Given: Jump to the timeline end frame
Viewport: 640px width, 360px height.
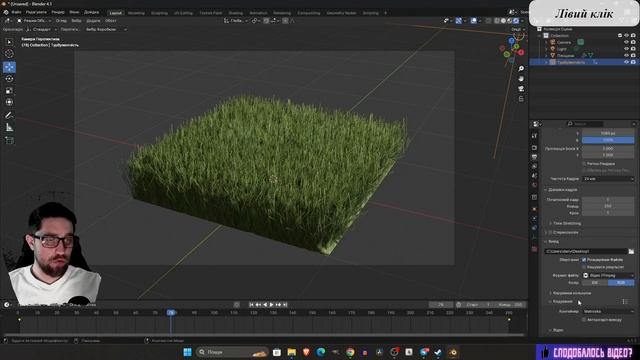Looking at the screenshot, I should pyautogui.click(x=285, y=304).
